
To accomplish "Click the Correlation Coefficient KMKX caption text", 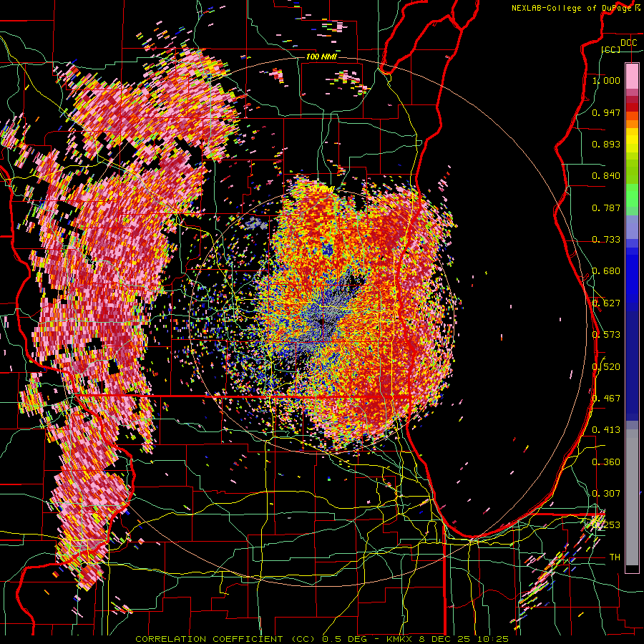I will 322,639.
